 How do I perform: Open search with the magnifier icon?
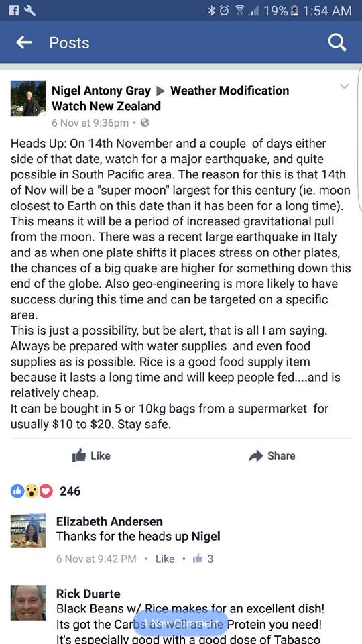click(337, 42)
